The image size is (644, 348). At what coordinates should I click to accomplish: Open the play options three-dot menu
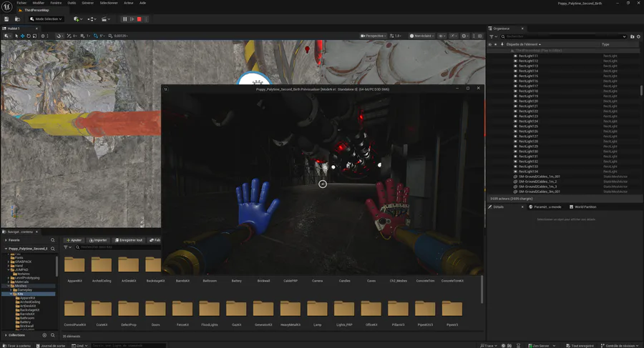[146, 19]
